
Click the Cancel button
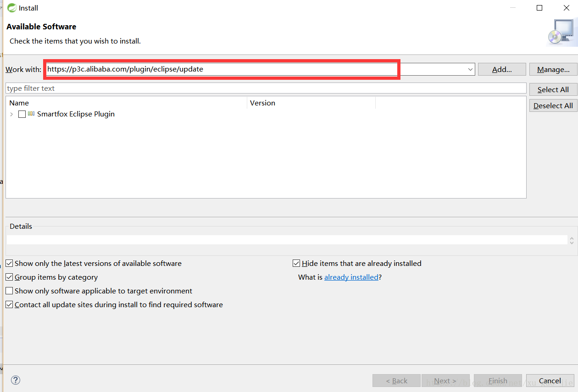550,381
